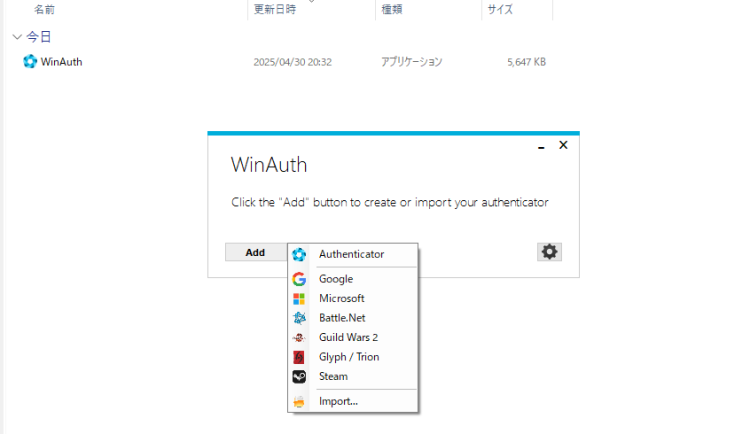Click the WinAuth icon beside Authenticator menu entry
This screenshot has width=750, height=434.
click(299, 255)
